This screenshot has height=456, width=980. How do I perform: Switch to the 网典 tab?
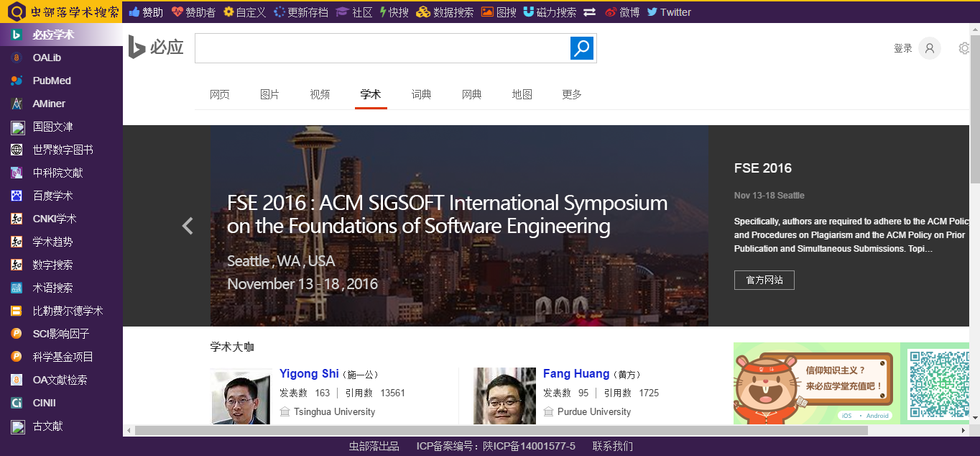click(x=472, y=94)
